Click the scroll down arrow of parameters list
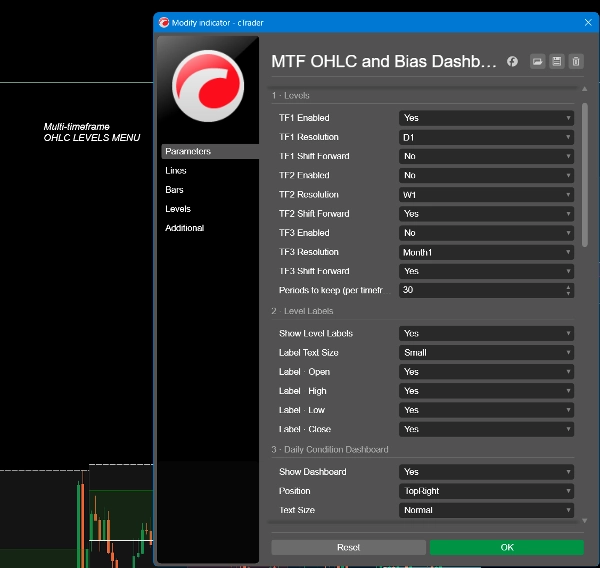 [584, 521]
